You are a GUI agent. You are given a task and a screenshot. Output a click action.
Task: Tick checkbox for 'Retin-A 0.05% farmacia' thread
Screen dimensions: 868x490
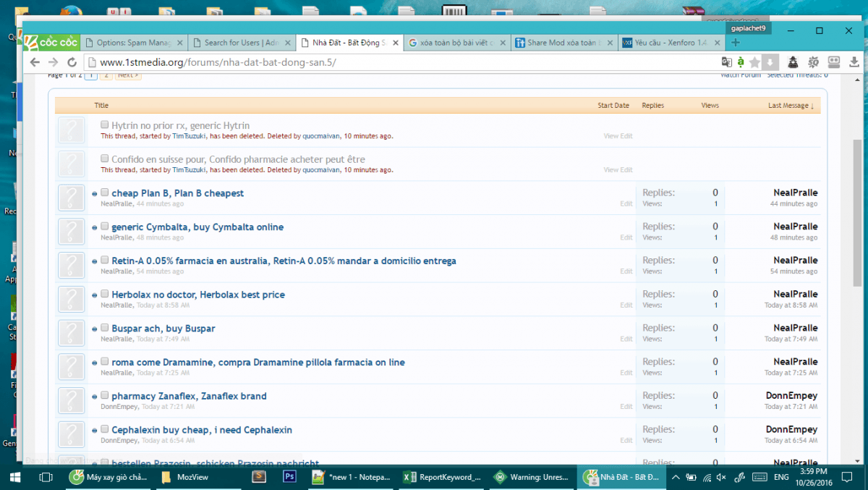pyautogui.click(x=105, y=260)
